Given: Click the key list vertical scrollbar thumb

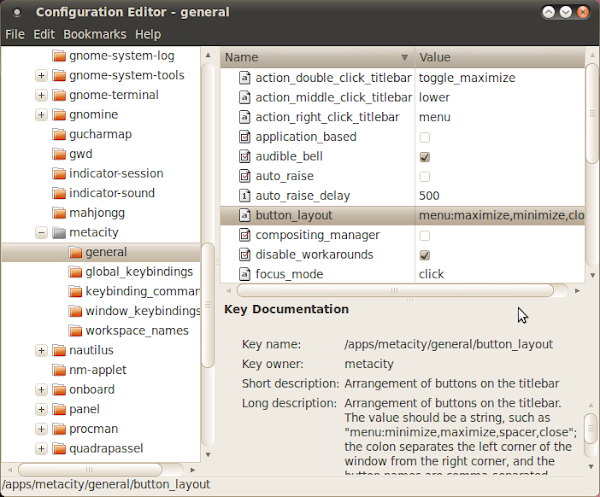Looking at the screenshot, I should pos(592,114).
